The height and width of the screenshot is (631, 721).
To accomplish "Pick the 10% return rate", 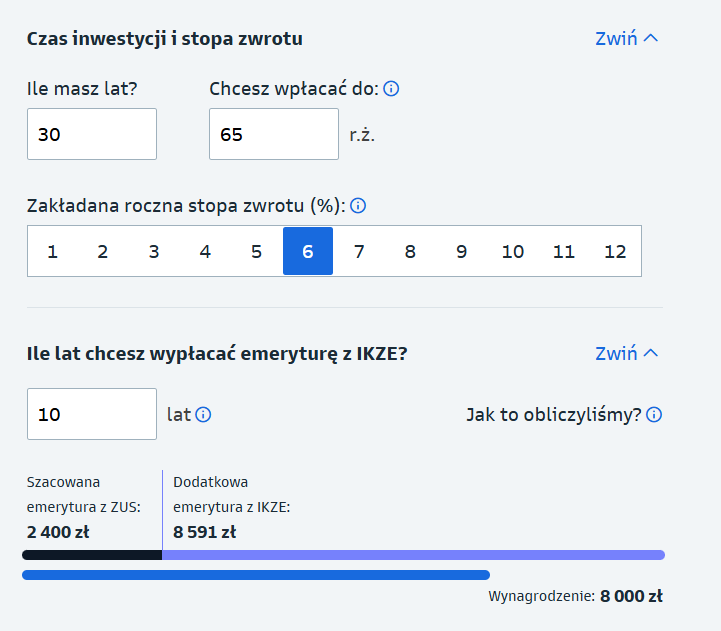I will [x=513, y=251].
